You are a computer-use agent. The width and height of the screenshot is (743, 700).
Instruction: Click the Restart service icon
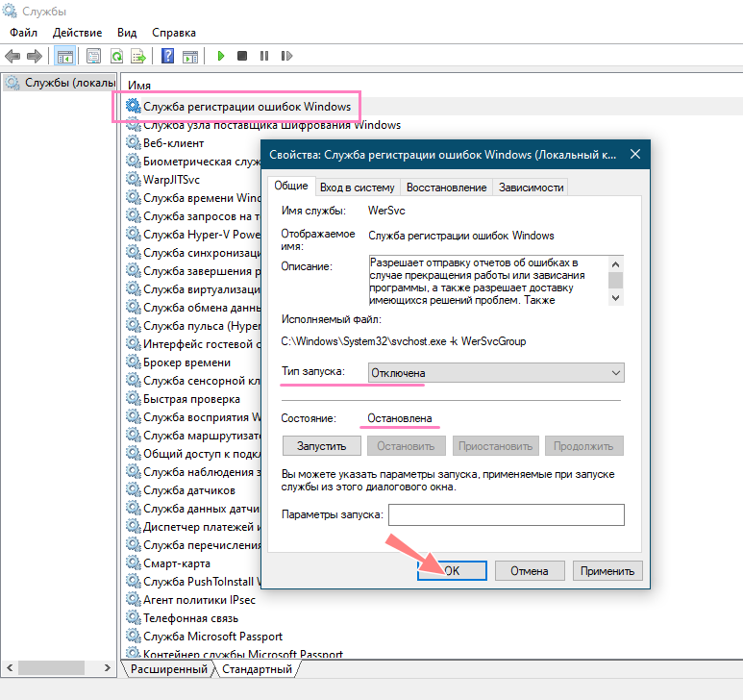tap(286, 56)
